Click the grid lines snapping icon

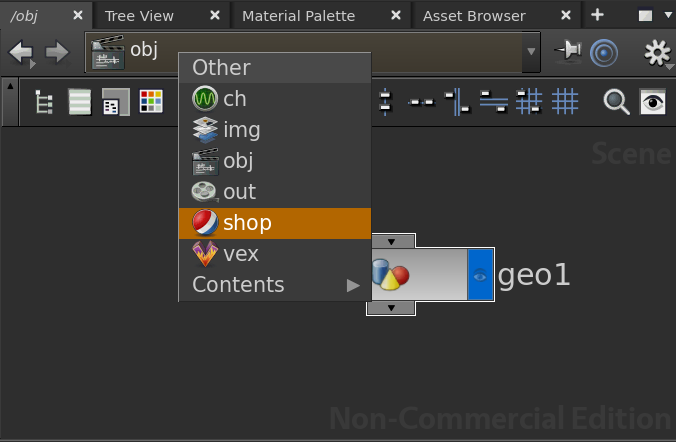[x=566, y=101]
